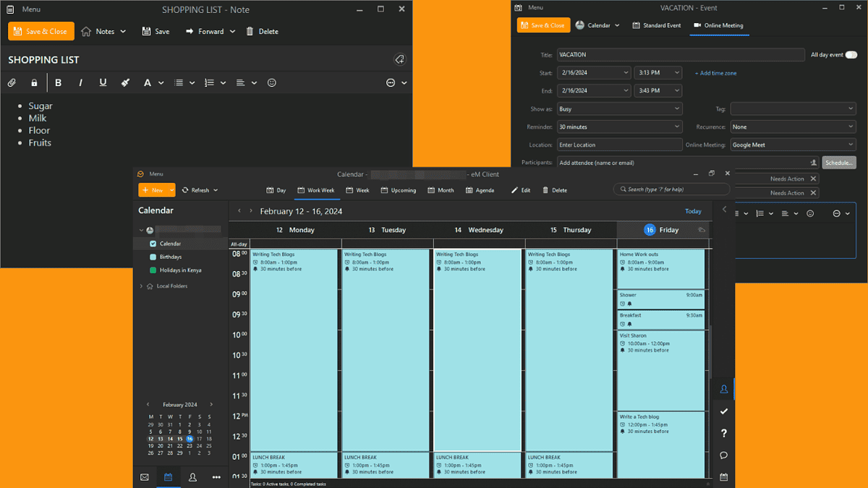Select February 16 in the mini calendar
The height and width of the screenshot is (488, 868).
189,438
